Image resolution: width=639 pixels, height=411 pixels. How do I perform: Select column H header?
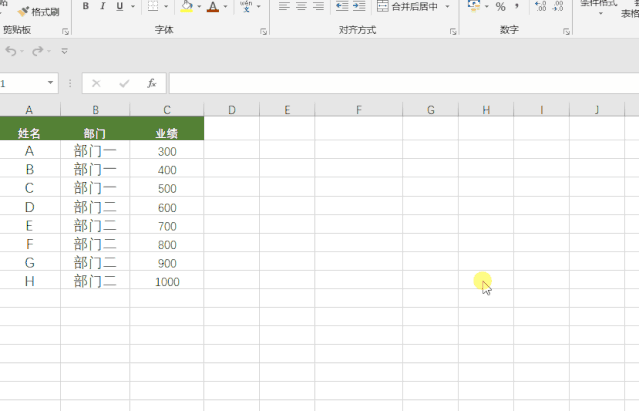pos(486,110)
